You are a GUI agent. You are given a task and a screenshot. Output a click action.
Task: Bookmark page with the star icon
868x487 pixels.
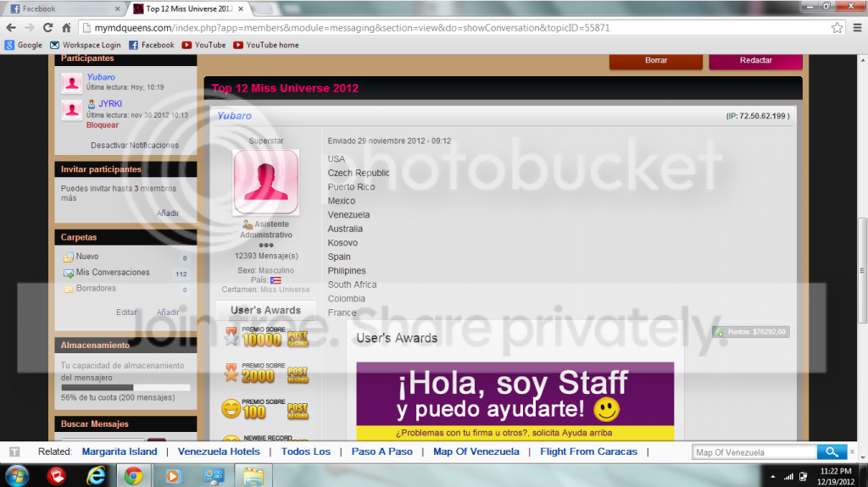[837, 28]
